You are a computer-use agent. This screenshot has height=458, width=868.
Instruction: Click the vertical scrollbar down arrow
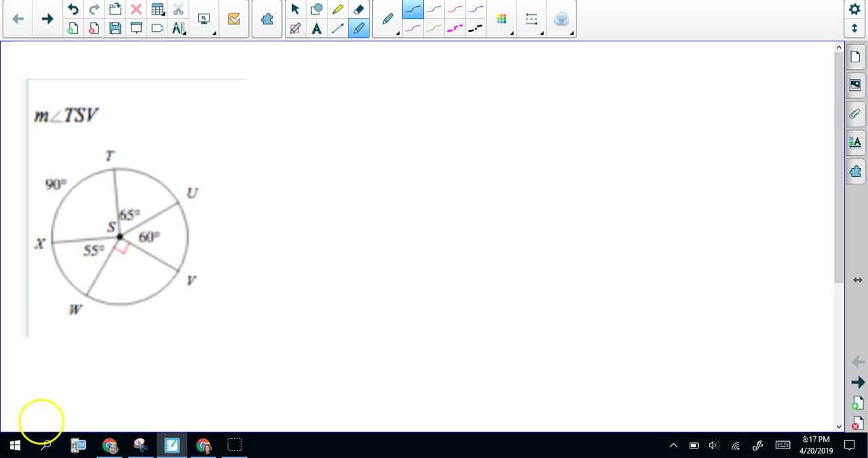839,426
